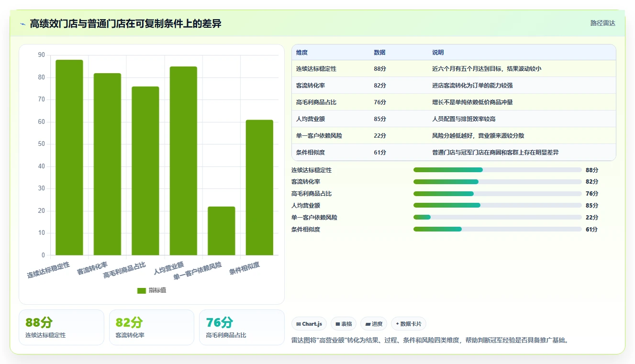635x364 pixels.
Task: Toggle the 指标值 legend color swatch
Action: click(142, 290)
